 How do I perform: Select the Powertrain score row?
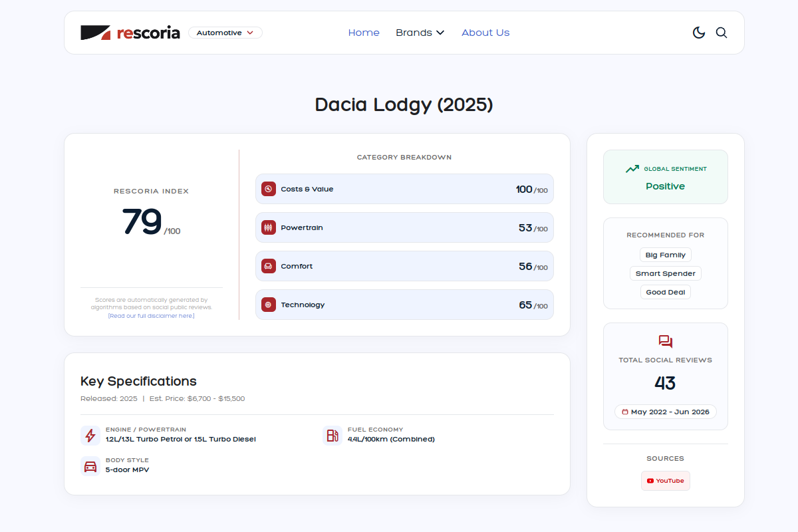(404, 227)
